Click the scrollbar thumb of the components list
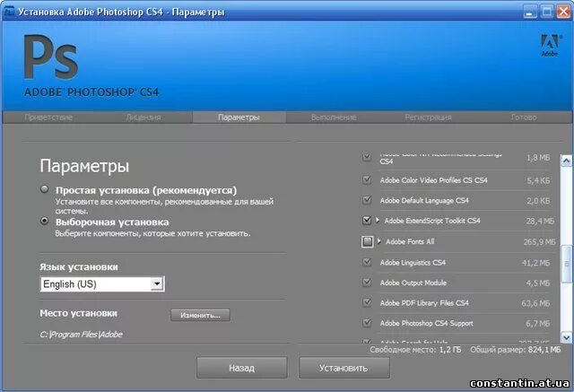Image resolution: width=574 pixels, height=392 pixels. (566, 264)
